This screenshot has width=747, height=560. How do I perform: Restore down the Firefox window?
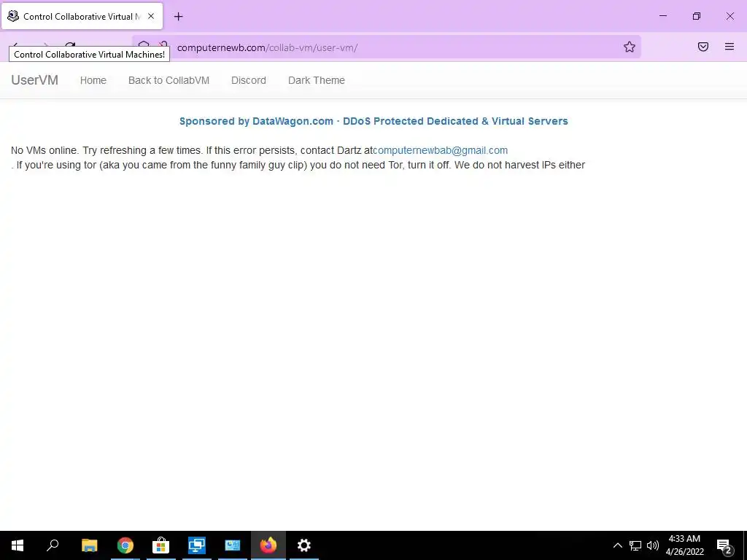click(x=697, y=16)
